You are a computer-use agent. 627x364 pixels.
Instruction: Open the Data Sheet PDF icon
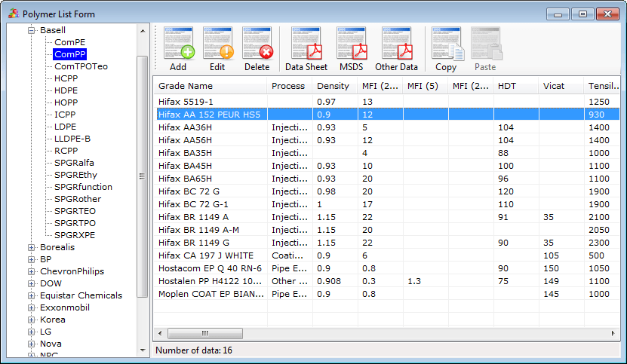306,43
